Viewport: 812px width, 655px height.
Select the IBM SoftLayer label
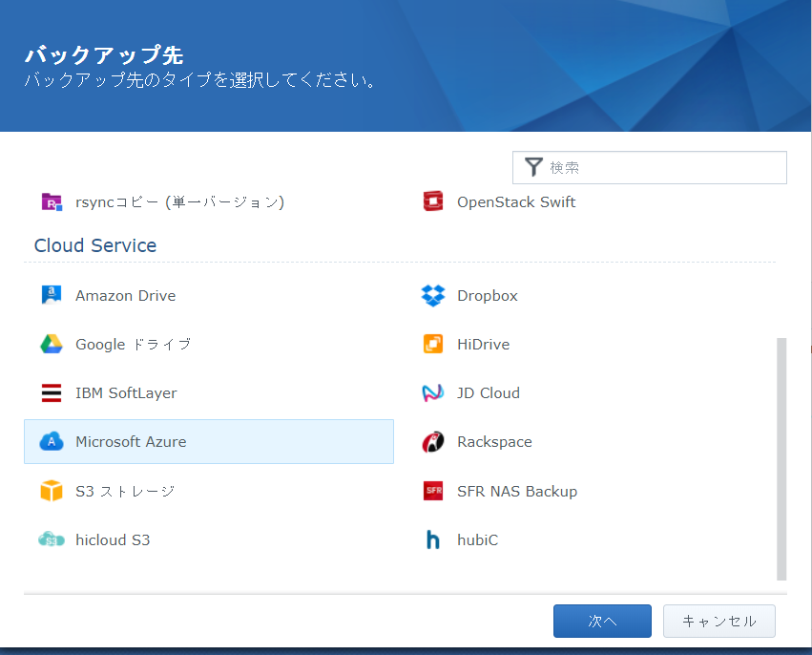pos(126,393)
